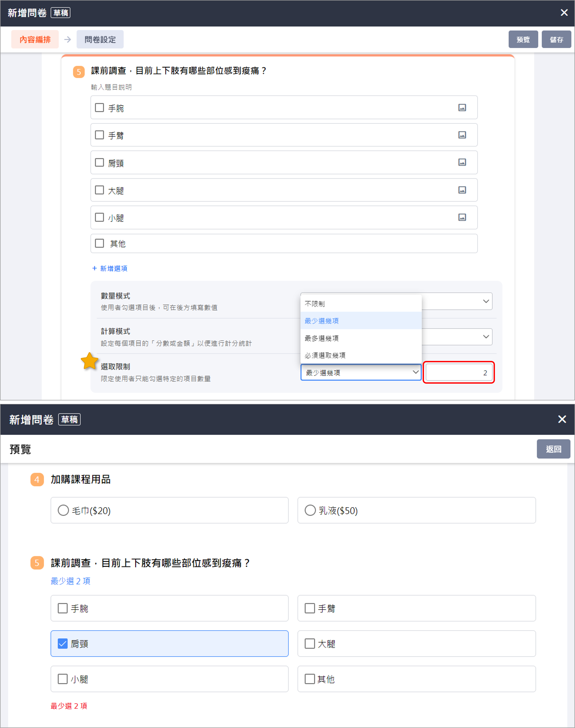The width and height of the screenshot is (575, 728).
Task: Select 乳液($50) radio option
Action: coord(310,510)
